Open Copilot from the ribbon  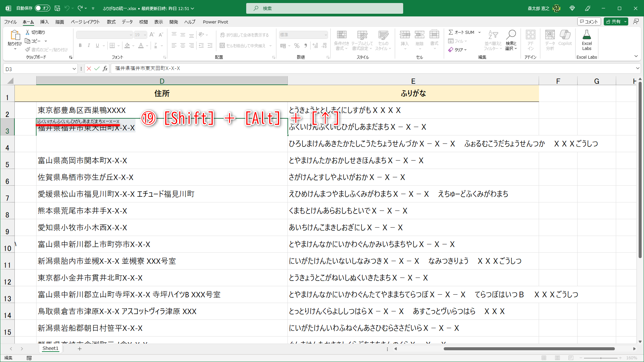pos(565,40)
